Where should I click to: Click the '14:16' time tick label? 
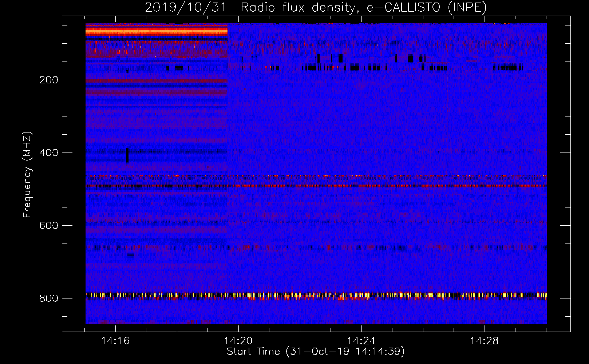click(x=115, y=341)
